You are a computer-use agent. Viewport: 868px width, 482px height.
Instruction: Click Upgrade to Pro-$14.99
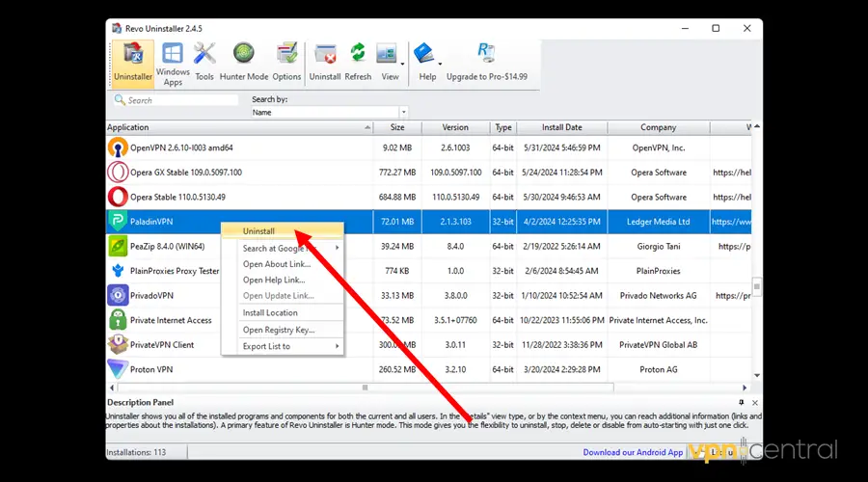[487, 63]
